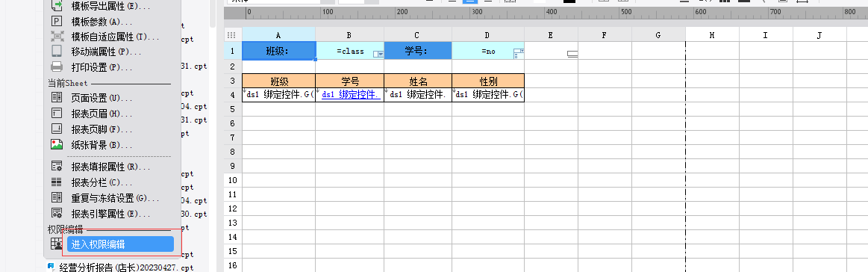Image resolution: width=868 pixels, height=272 pixels.
Task: Open 模板导出属性(E) menu entry
Action: coord(110,6)
